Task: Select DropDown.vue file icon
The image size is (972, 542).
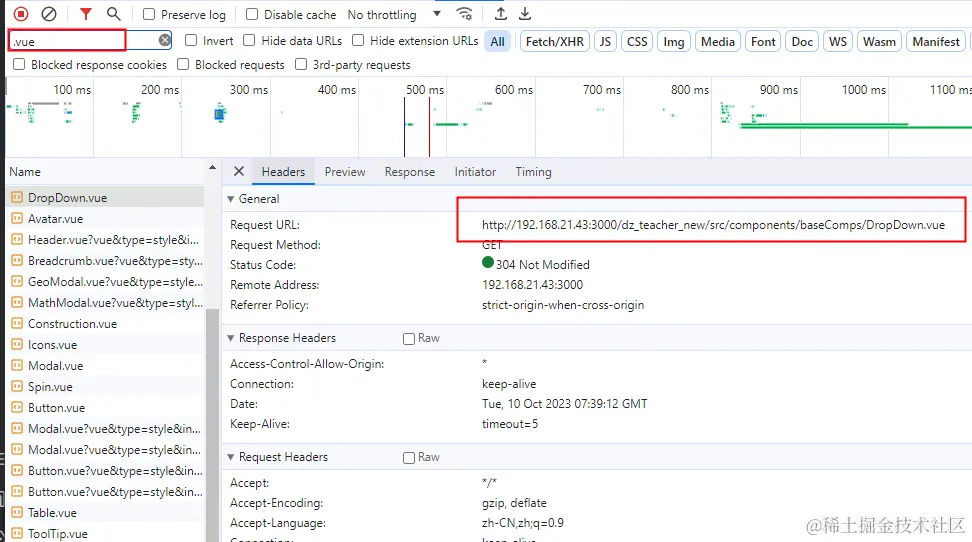Action: coord(17,197)
